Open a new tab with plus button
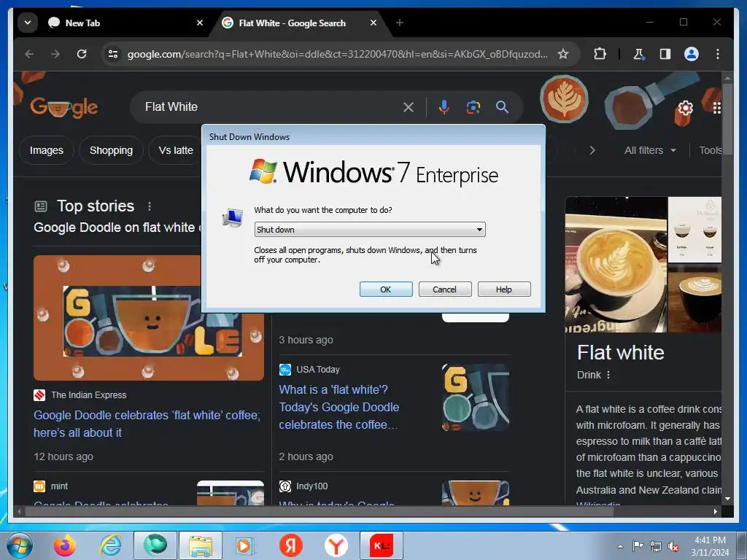The width and height of the screenshot is (747, 560). click(400, 23)
